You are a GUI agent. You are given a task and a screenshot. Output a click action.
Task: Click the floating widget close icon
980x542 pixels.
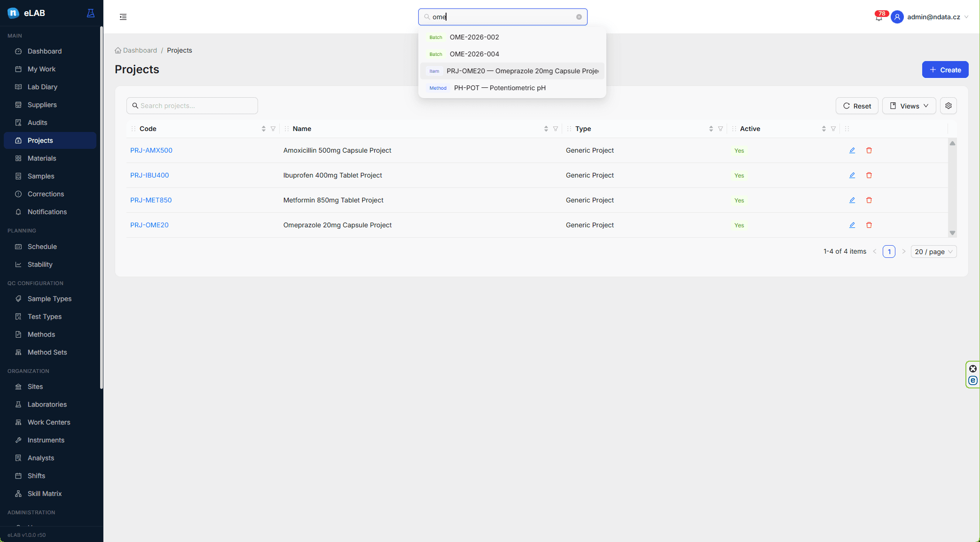973,369
